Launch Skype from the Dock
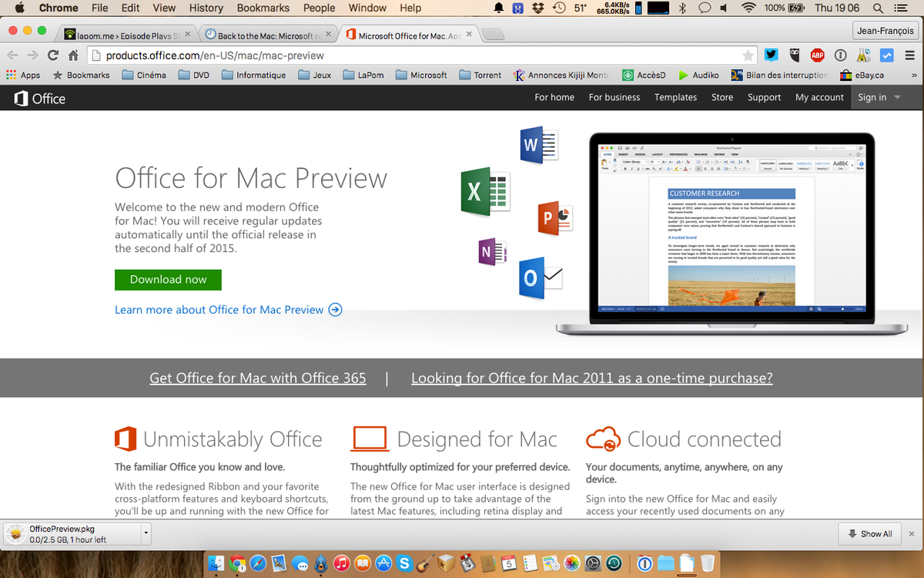The image size is (924, 578). click(404, 563)
